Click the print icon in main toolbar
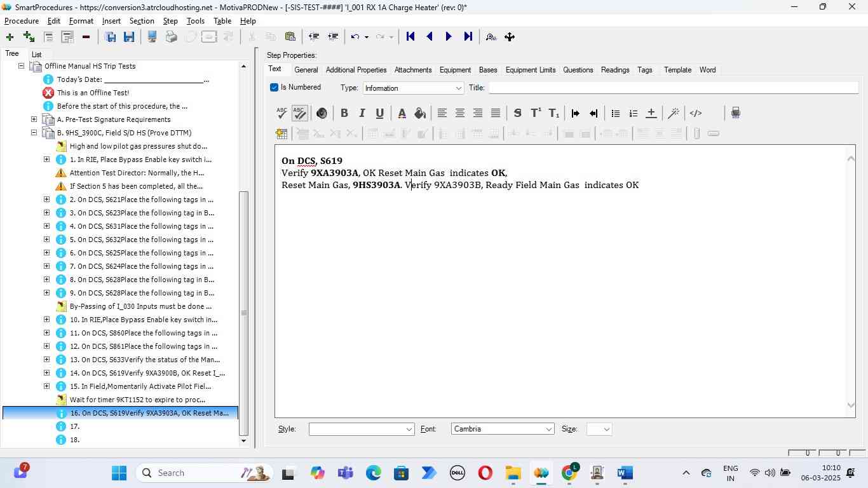This screenshot has width=868, height=488. tap(171, 37)
